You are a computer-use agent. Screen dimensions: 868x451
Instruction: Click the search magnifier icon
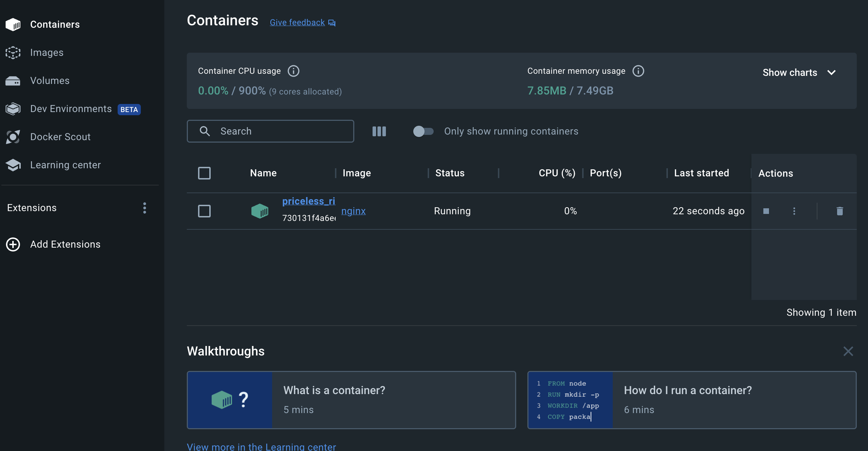click(x=205, y=131)
